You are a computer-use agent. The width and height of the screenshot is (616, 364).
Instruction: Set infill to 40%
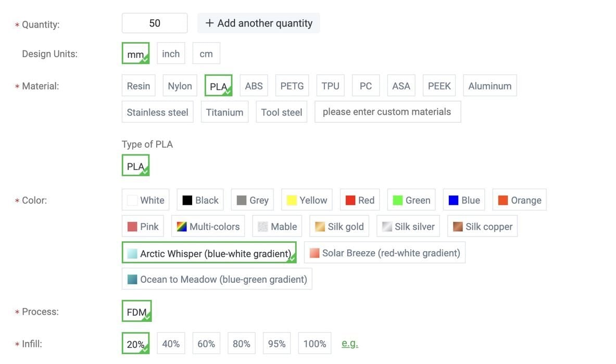171,344
